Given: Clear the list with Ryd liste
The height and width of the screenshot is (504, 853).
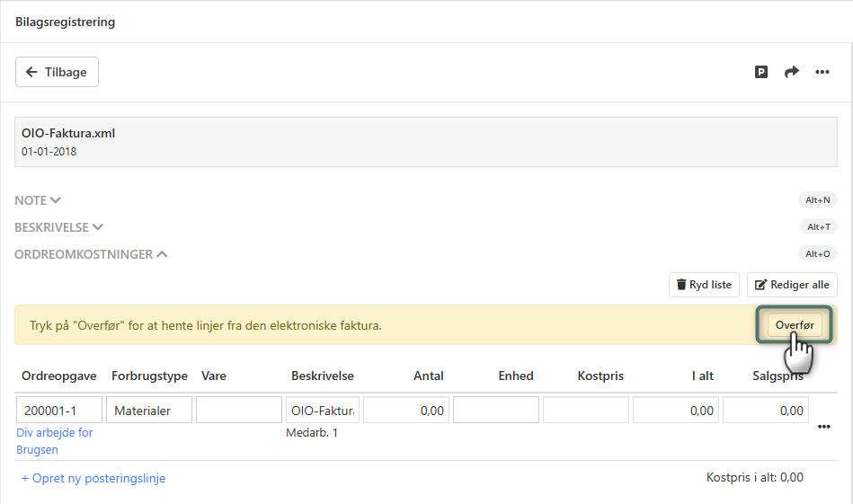Looking at the screenshot, I should [704, 285].
